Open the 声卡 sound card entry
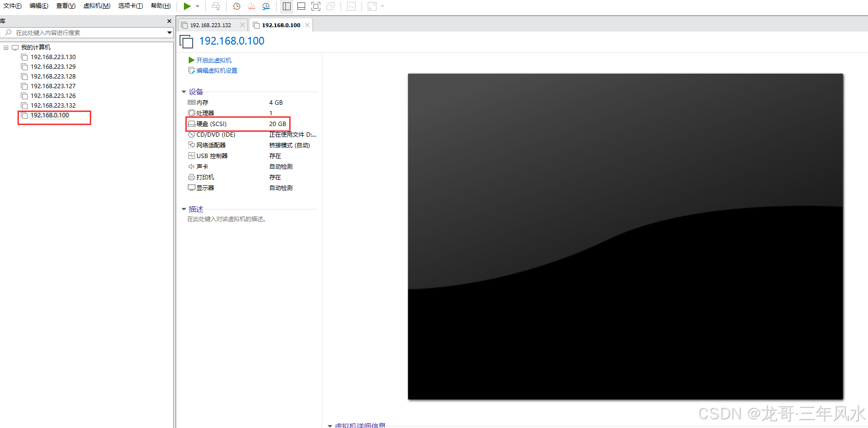 pos(198,166)
